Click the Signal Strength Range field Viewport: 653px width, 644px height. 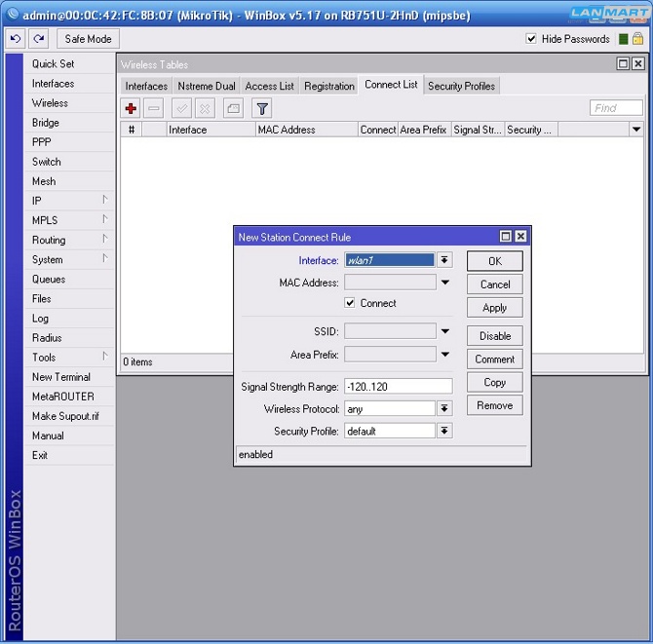tap(398, 387)
